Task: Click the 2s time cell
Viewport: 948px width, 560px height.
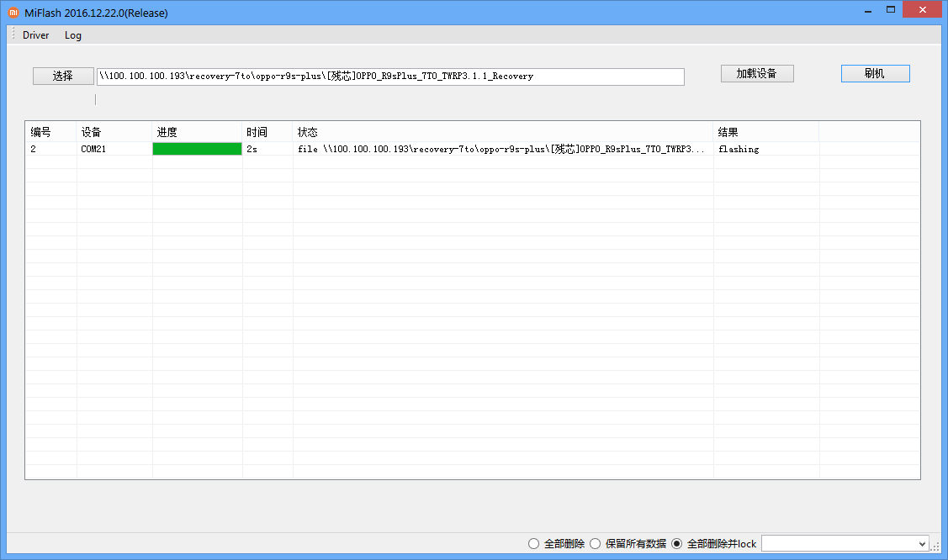Action: [267, 149]
